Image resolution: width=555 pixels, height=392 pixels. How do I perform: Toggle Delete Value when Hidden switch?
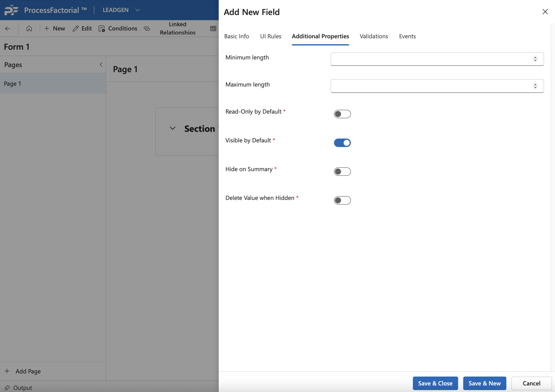tap(342, 200)
